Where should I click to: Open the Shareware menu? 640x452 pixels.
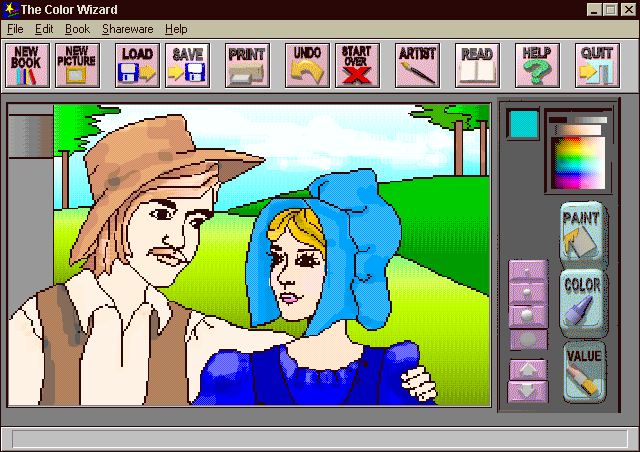[x=127, y=29]
